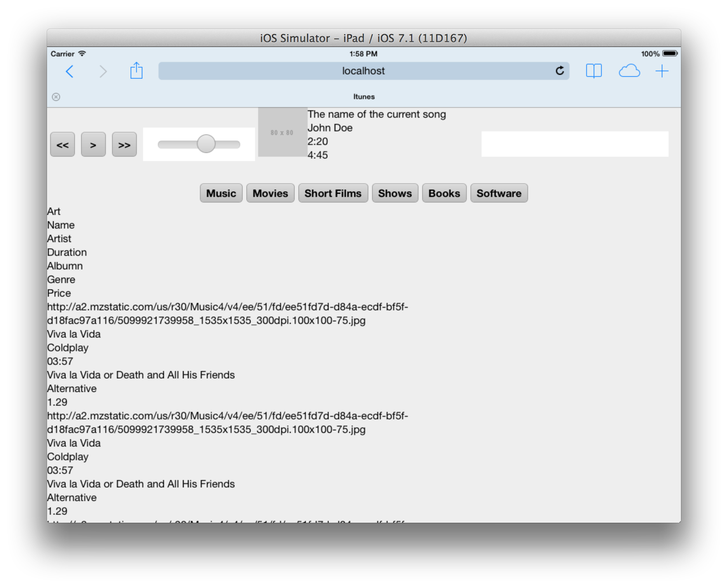Go back with Safari's back arrow
This screenshot has height=588, width=728.
tap(70, 71)
